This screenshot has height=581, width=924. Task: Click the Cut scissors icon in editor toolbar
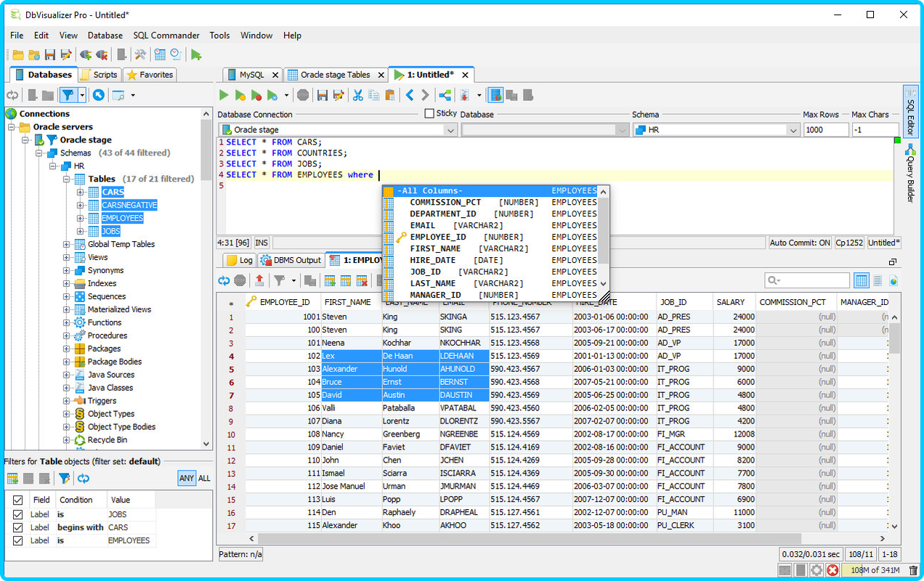pyautogui.click(x=357, y=95)
